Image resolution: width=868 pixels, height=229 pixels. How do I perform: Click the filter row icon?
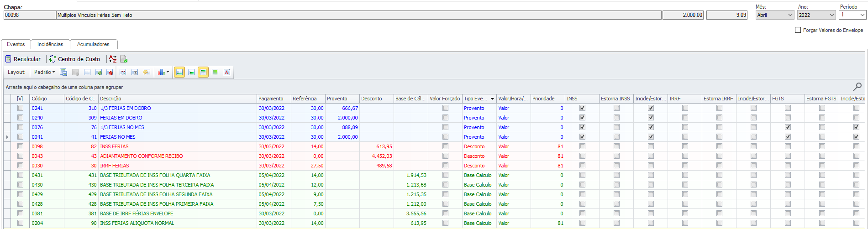[x=123, y=72]
